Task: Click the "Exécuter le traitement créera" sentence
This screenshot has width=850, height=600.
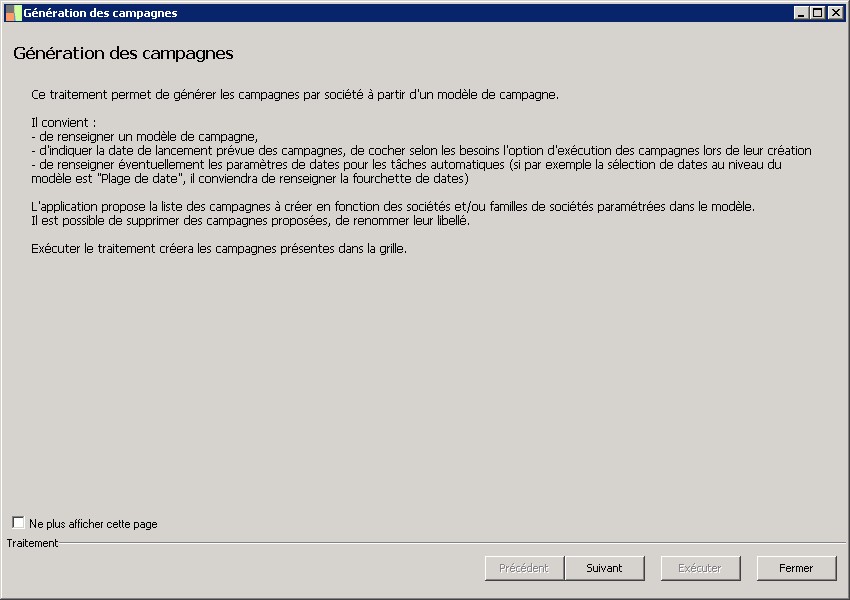Action: pos(219,248)
